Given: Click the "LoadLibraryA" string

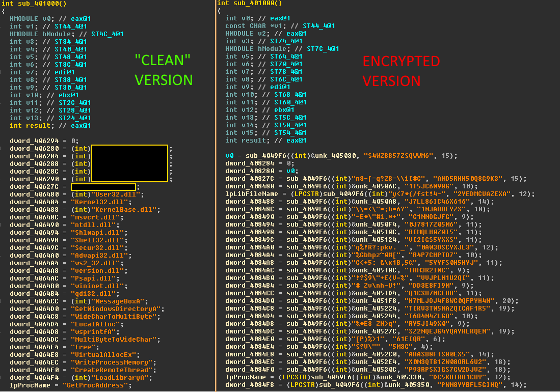Looking at the screenshot, I should (120, 378).
